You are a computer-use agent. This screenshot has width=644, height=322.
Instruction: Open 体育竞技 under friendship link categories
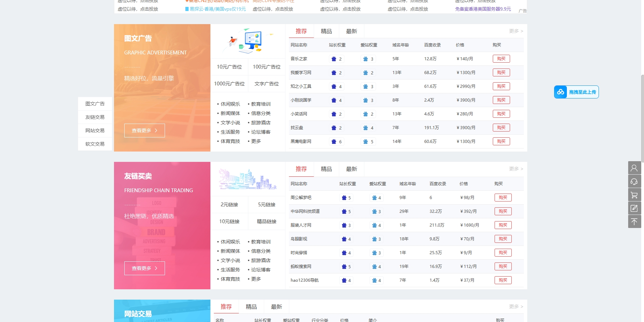click(230, 279)
